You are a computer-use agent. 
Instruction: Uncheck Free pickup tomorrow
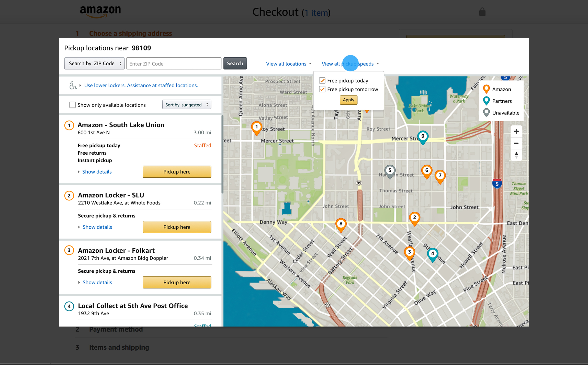(x=322, y=89)
